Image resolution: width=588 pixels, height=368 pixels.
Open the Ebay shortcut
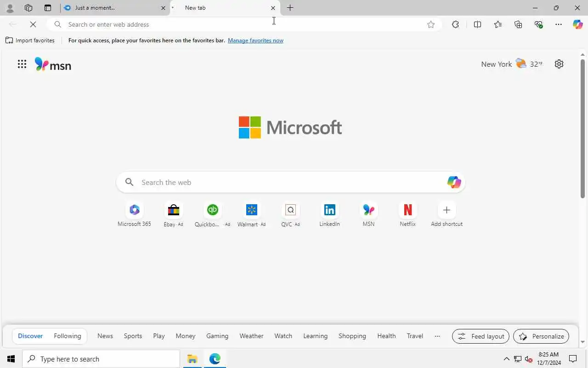click(x=174, y=215)
